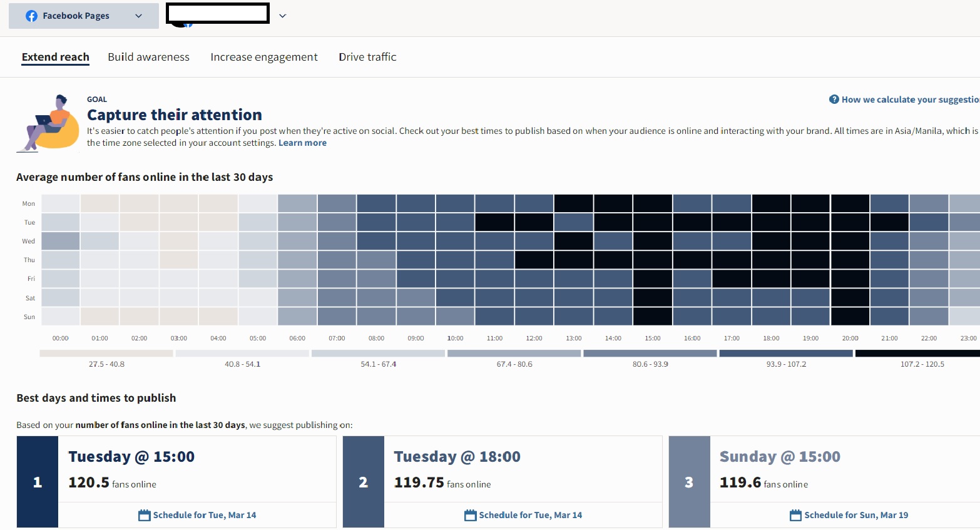Click the "Best days and times to publish" heading
Screen dimensions: 980x530
(96, 398)
